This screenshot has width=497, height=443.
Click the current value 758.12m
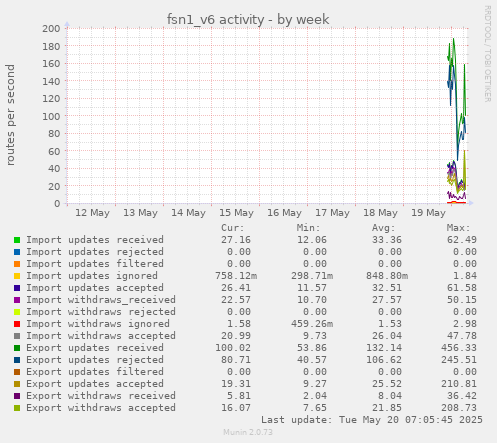[236, 276]
